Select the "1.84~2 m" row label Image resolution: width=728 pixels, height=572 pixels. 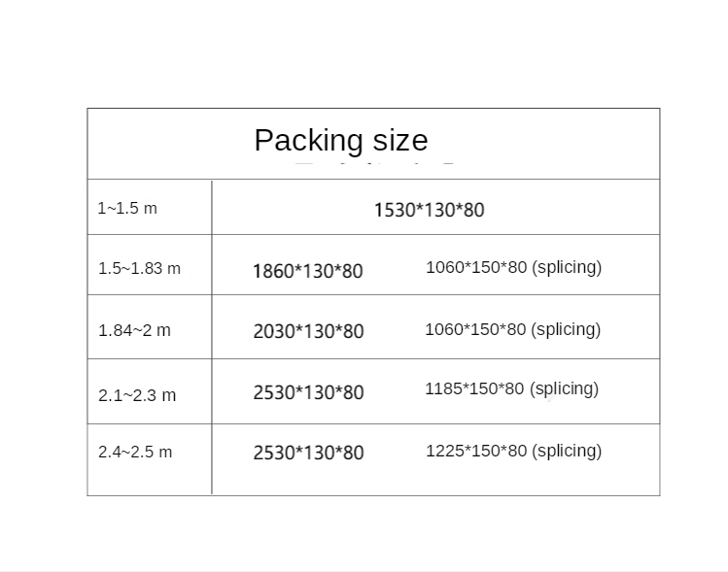click(134, 330)
